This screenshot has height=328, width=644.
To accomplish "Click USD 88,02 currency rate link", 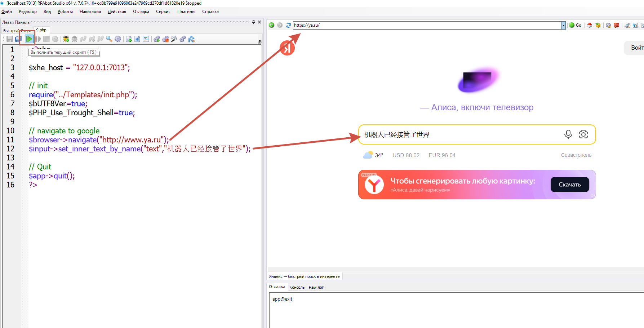I will point(406,155).
